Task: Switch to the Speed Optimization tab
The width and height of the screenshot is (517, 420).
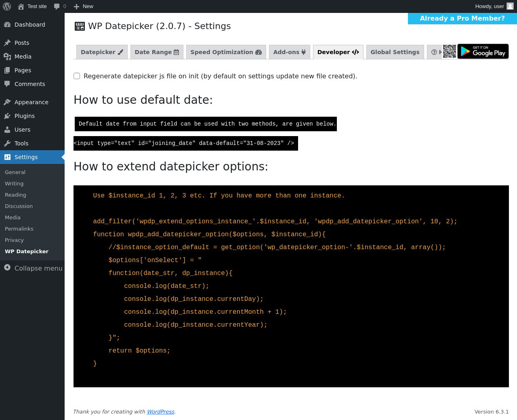Action: 226,52
